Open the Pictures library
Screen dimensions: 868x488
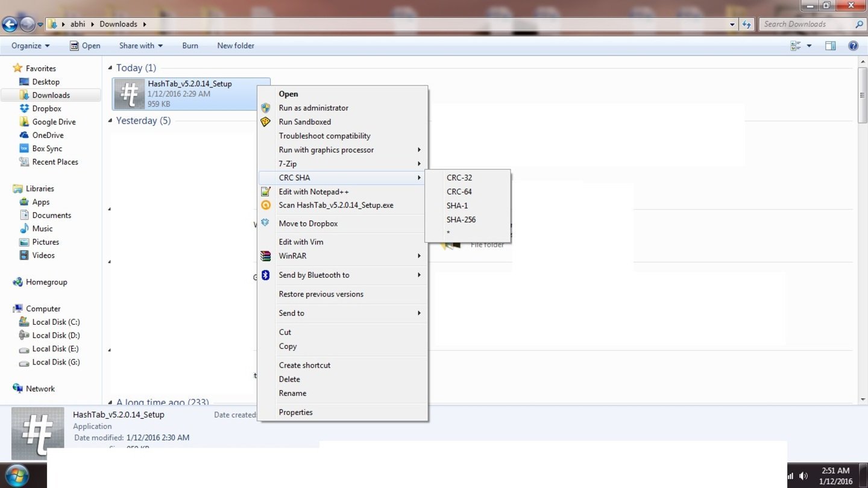coord(46,242)
